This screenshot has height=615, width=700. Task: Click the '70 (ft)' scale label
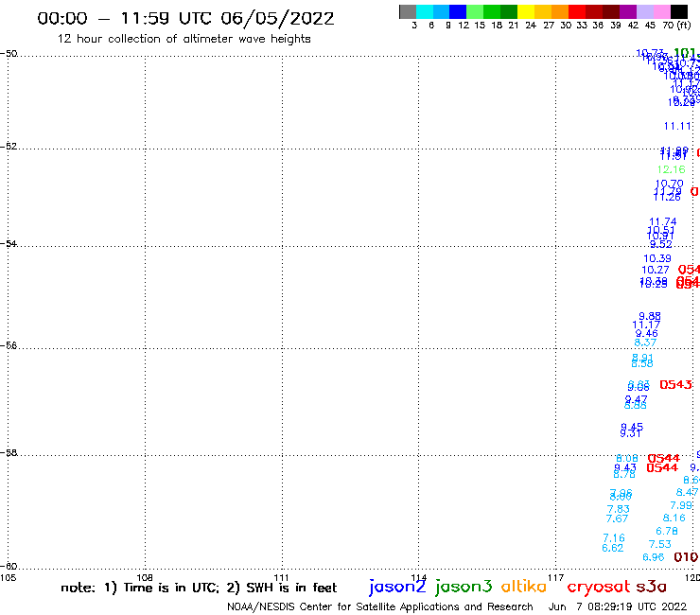pos(676,26)
